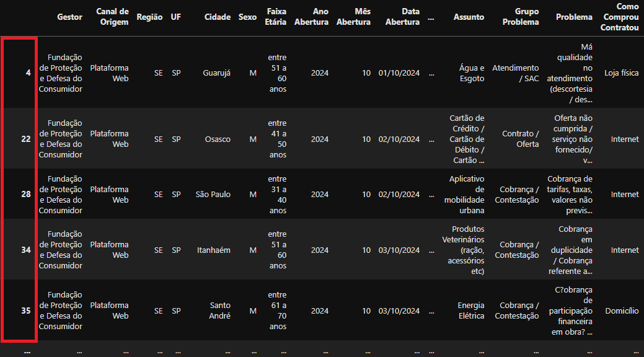Viewport: 644px width, 357px height.
Task: Click the entre 41 a 50 anos cell
Action: [277, 139]
